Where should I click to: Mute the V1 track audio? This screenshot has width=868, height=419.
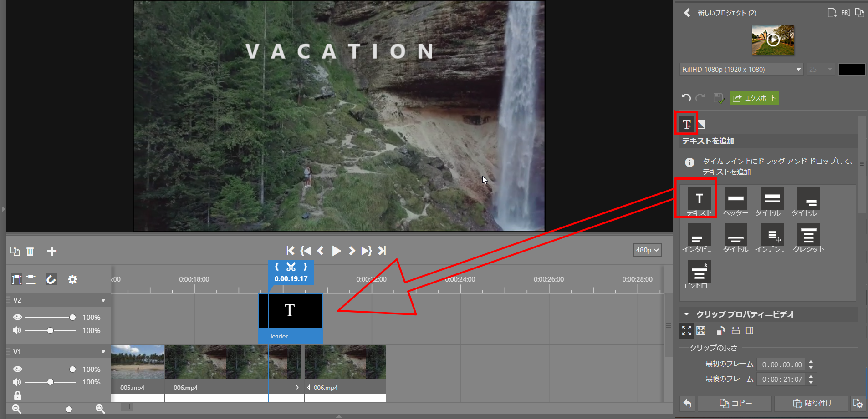click(x=17, y=382)
